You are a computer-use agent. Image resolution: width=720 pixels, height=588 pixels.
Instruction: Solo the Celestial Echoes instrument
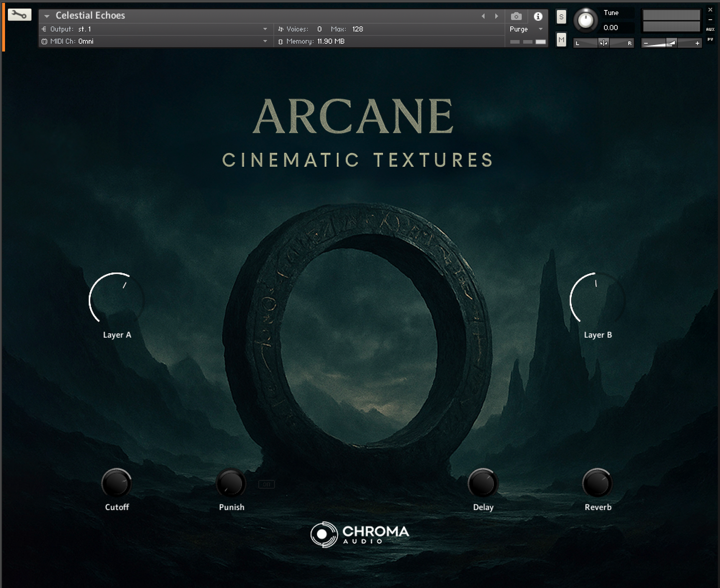[x=561, y=16]
